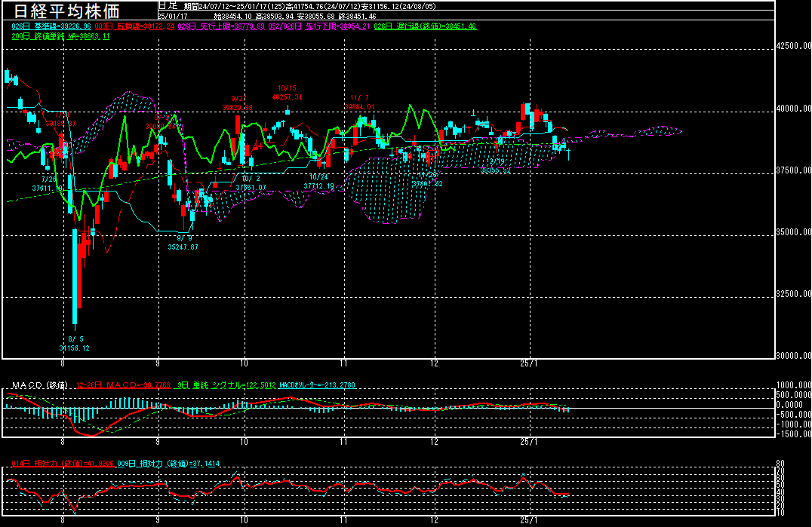812x527 pixels.
Task: Click the 30000.00 price axis label
Action: point(794,355)
